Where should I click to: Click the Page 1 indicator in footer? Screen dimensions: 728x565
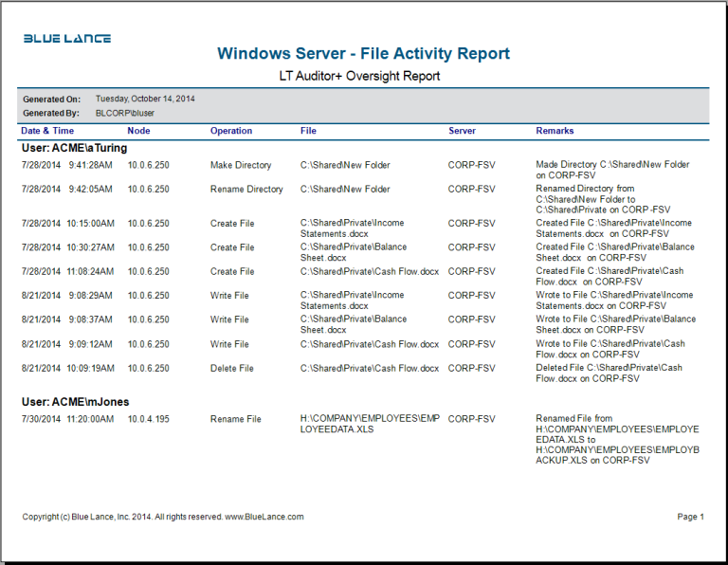pyautogui.click(x=690, y=517)
